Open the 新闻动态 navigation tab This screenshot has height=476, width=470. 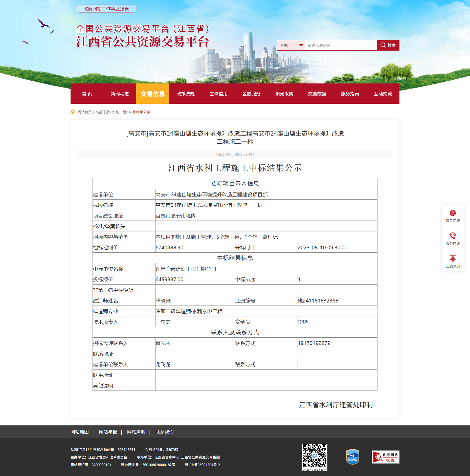point(120,94)
